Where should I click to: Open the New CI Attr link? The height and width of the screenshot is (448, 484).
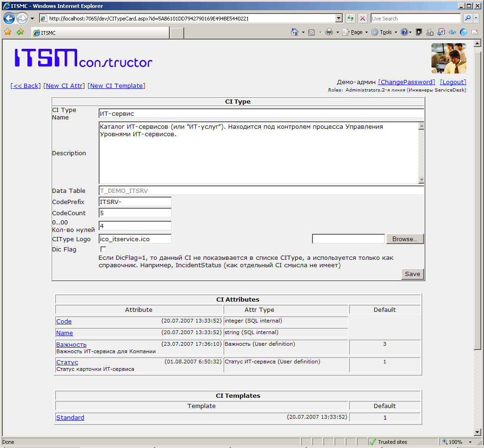[64, 86]
